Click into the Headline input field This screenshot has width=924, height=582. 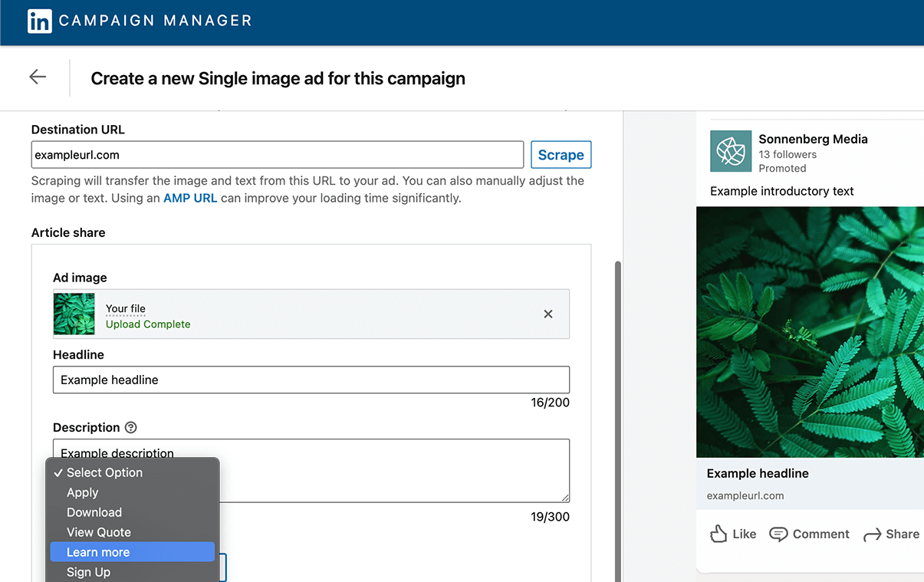pyautogui.click(x=311, y=380)
